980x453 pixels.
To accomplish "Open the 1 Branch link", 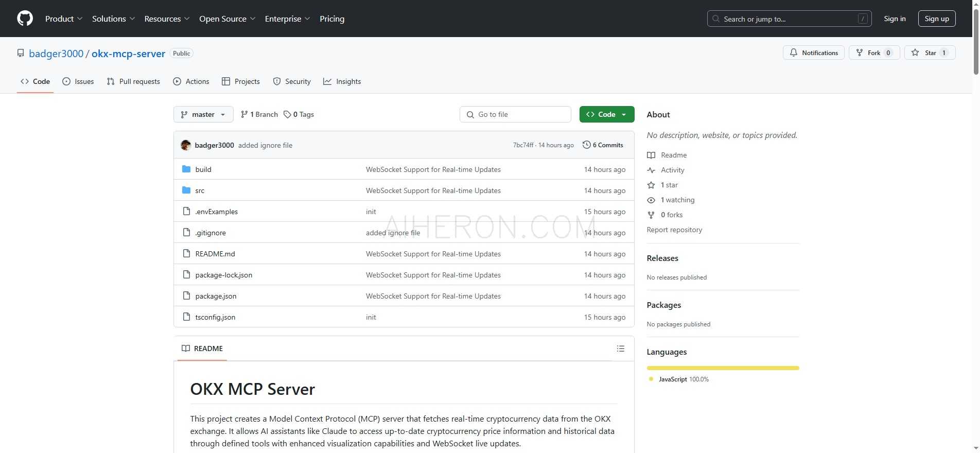I will click(x=259, y=114).
